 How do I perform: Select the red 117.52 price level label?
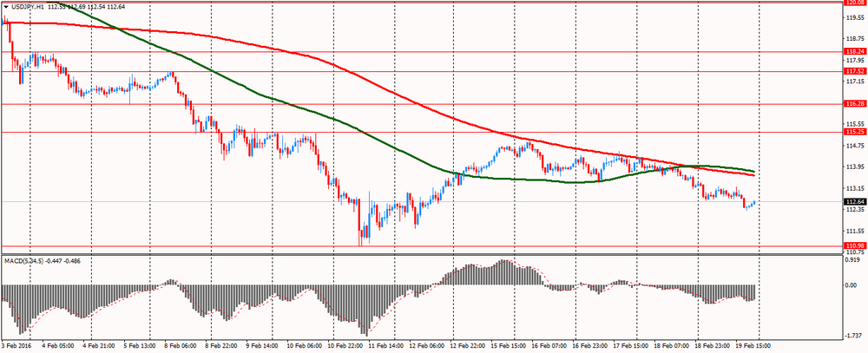pyautogui.click(x=856, y=71)
